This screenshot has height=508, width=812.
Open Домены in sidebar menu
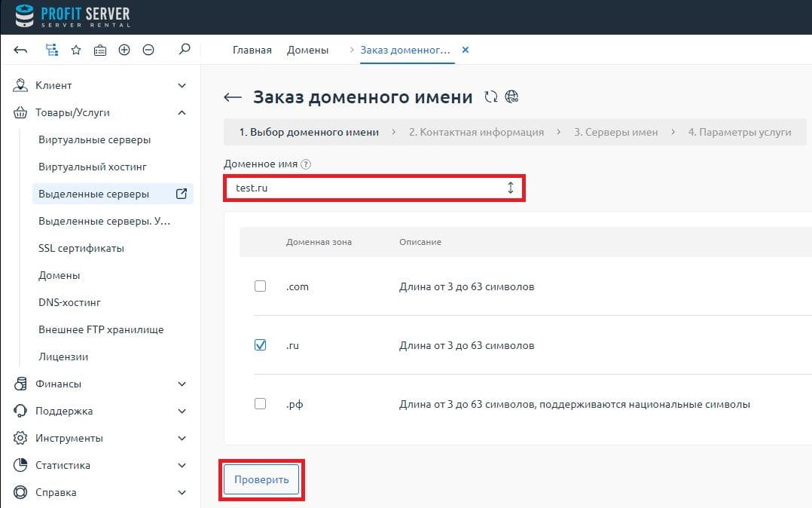coord(59,275)
